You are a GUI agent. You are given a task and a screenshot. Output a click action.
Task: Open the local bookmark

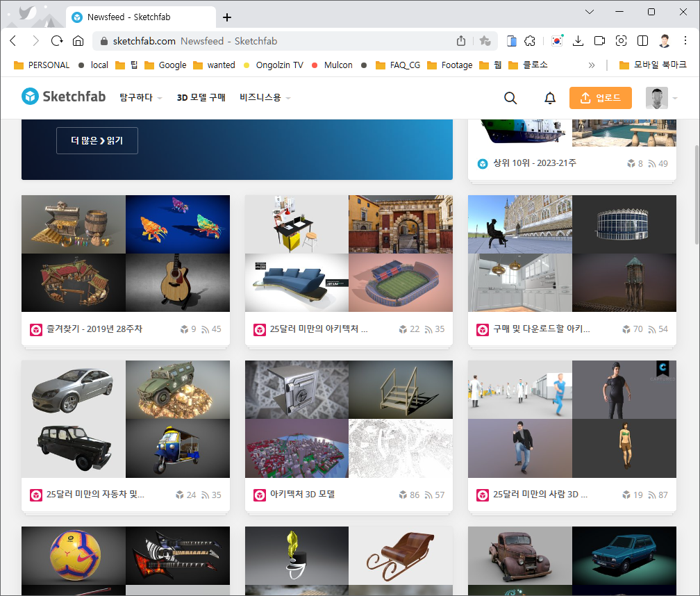pyautogui.click(x=93, y=65)
